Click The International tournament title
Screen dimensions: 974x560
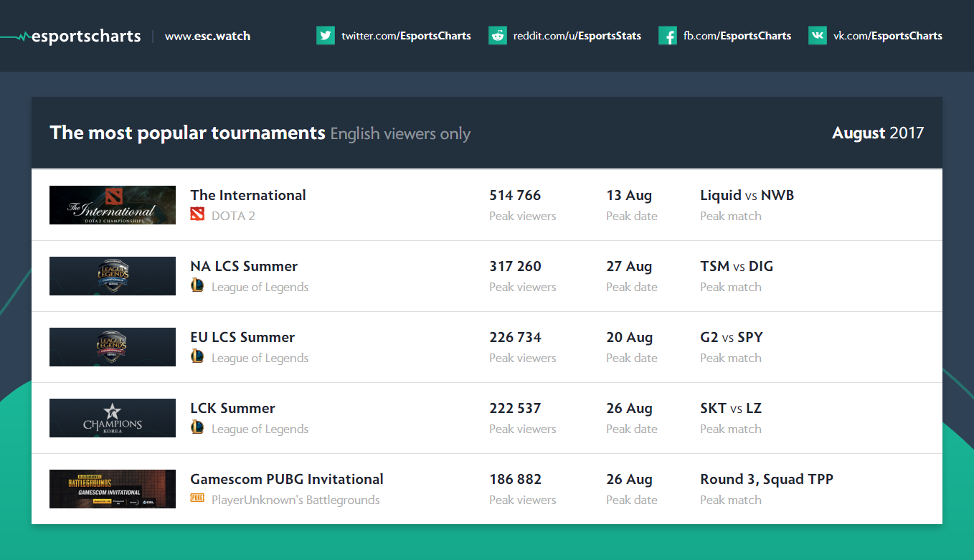pos(248,195)
